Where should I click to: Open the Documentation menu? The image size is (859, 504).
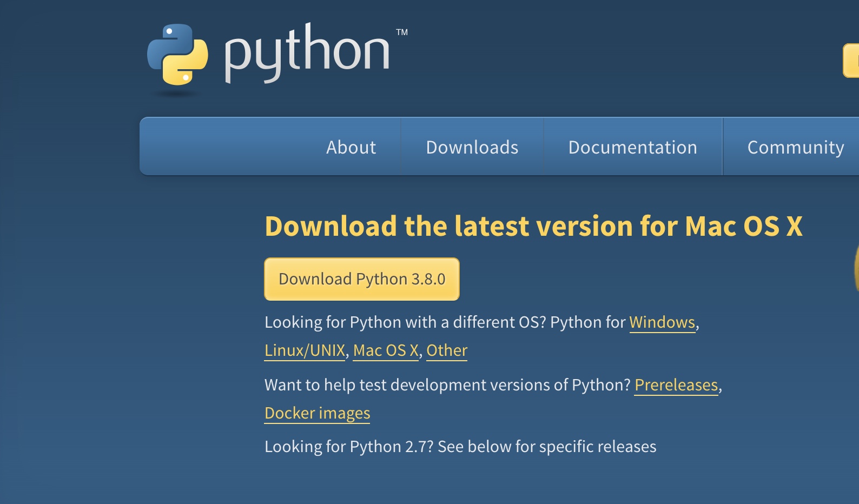633,147
